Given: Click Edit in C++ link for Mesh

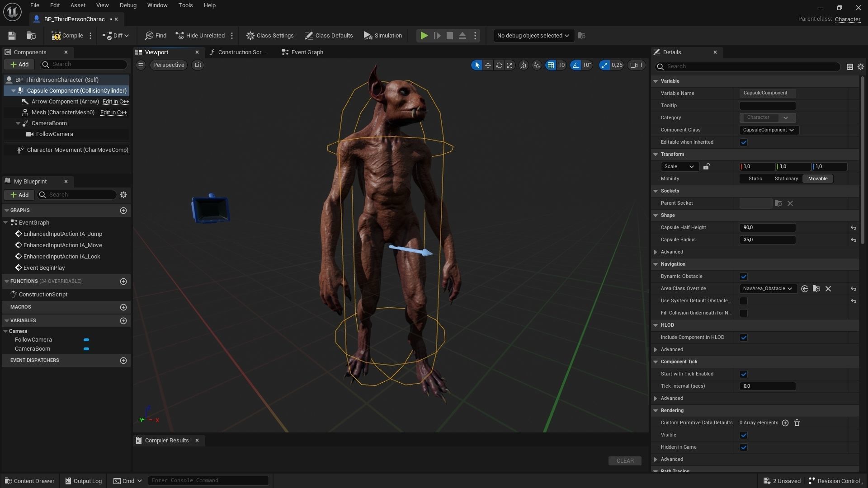Looking at the screenshot, I should 113,113.
